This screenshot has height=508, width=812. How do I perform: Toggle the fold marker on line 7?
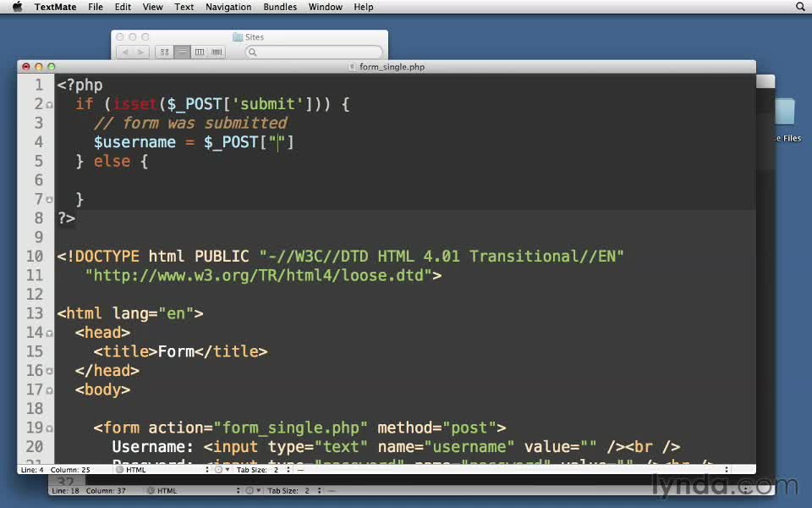click(x=50, y=200)
